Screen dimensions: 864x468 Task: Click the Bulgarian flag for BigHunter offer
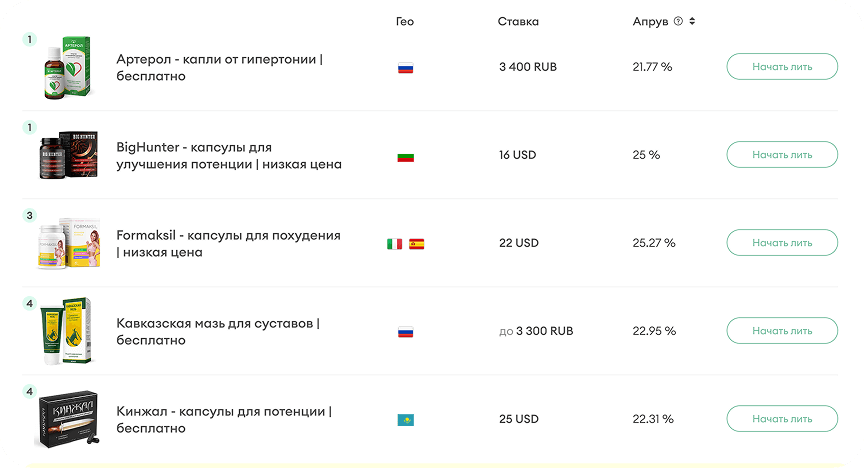405,157
